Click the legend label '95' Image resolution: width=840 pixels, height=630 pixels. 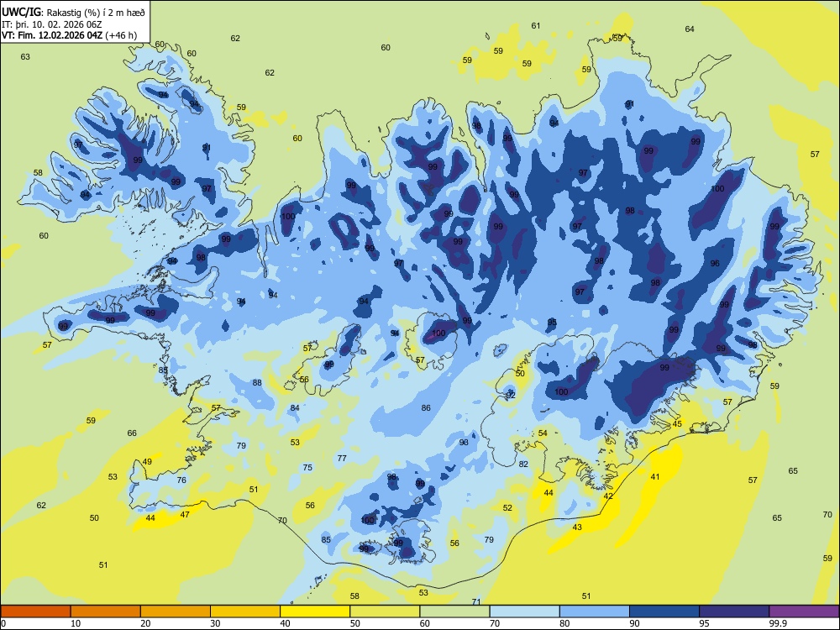pos(705,623)
